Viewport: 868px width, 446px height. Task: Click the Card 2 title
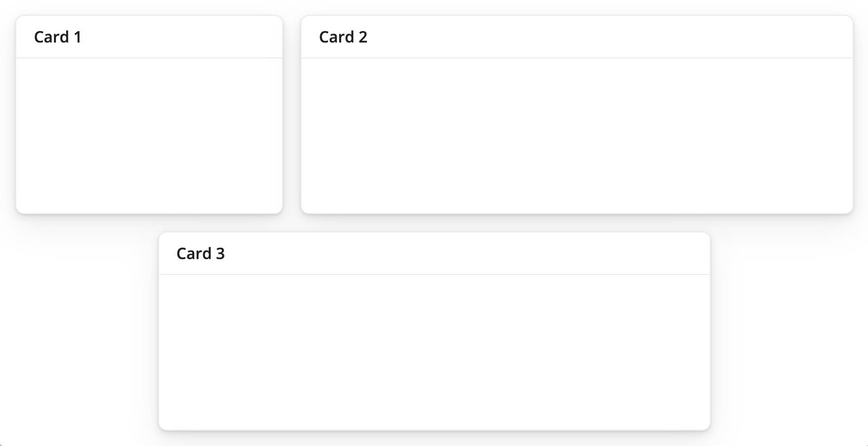click(x=343, y=36)
